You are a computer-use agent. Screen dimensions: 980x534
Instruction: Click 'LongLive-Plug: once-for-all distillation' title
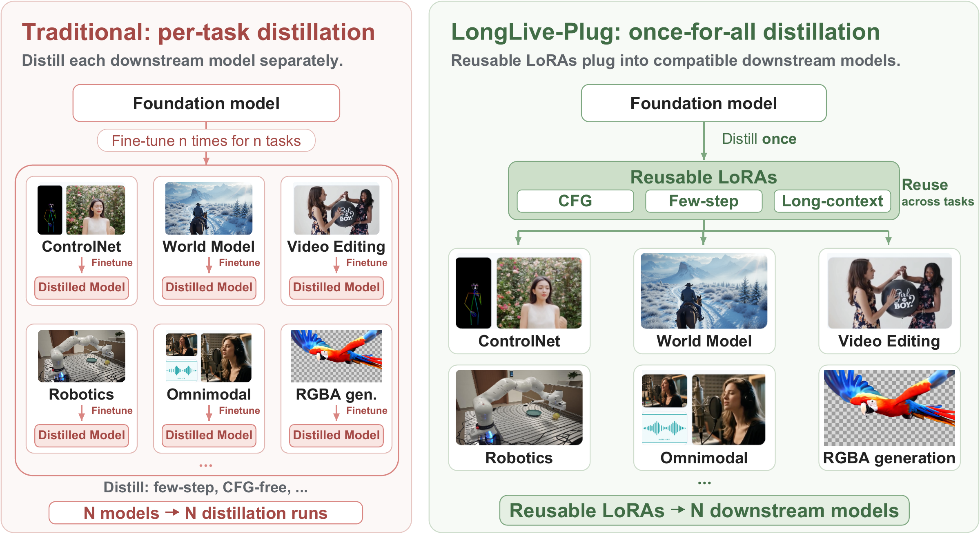[x=666, y=32]
